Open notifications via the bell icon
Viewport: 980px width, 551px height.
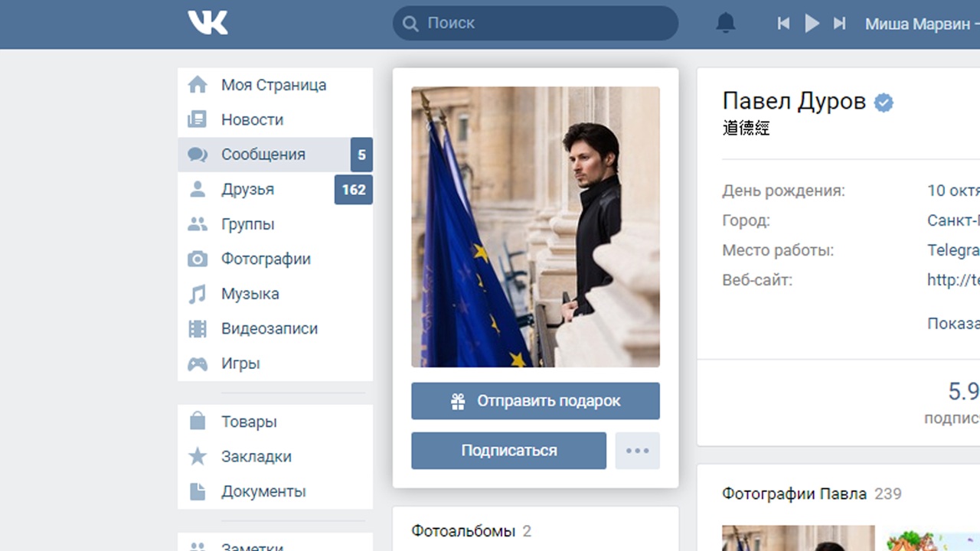(724, 22)
